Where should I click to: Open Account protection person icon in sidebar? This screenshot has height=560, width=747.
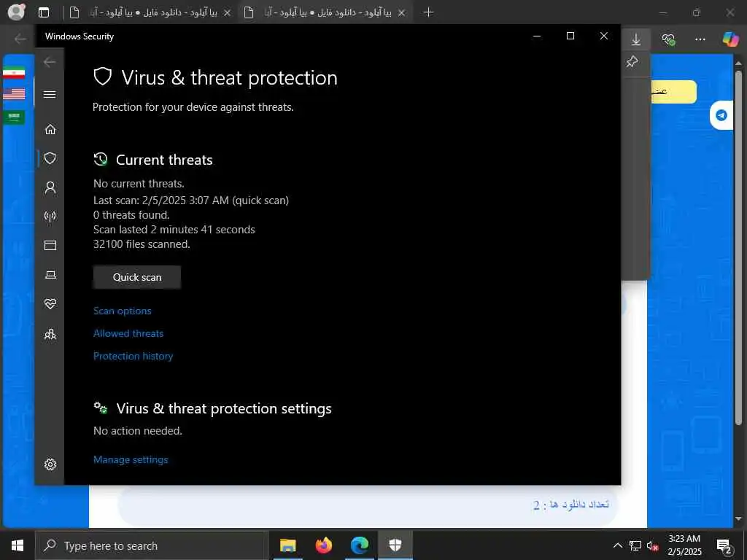(x=50, y=187)
